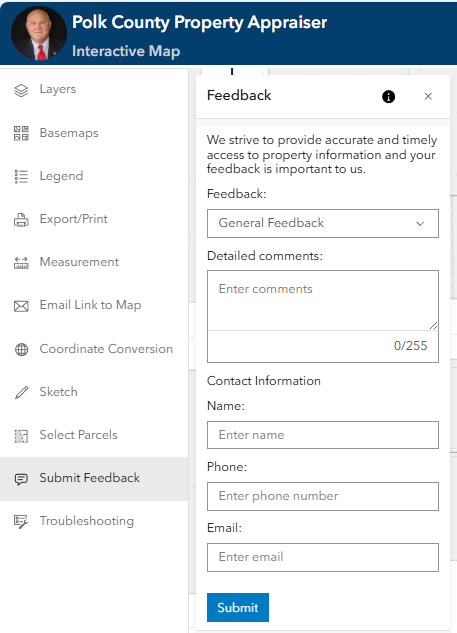Select the Sketch menu entry
This screenshot has width=457, height=633.
(x=94, y=392)
